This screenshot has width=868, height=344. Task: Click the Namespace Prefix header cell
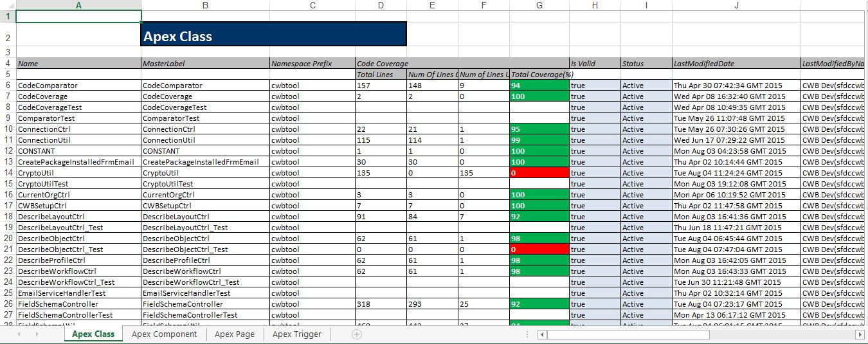tap(312, 64)
